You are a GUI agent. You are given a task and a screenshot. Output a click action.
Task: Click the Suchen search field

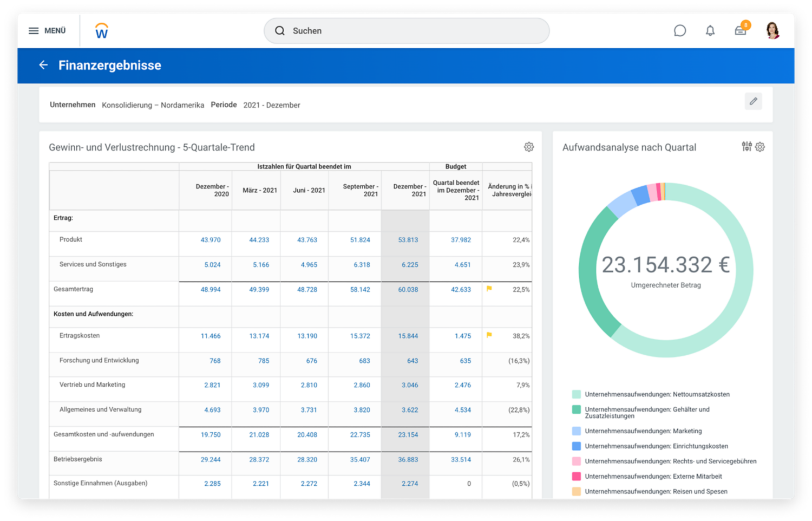click(407, 31)
